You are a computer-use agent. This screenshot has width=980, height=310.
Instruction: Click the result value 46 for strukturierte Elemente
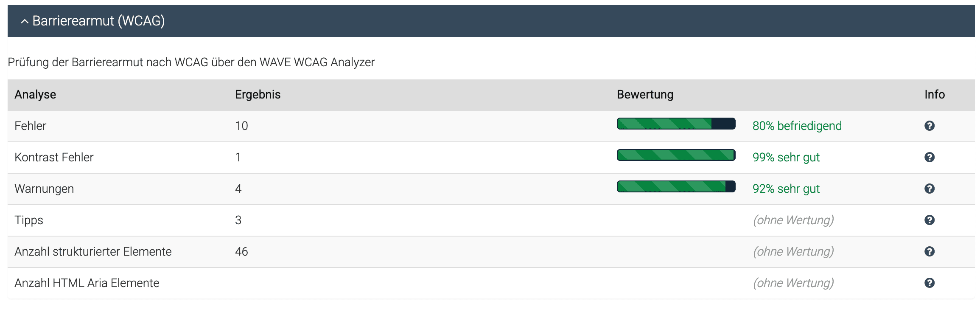tap(241, 251)
